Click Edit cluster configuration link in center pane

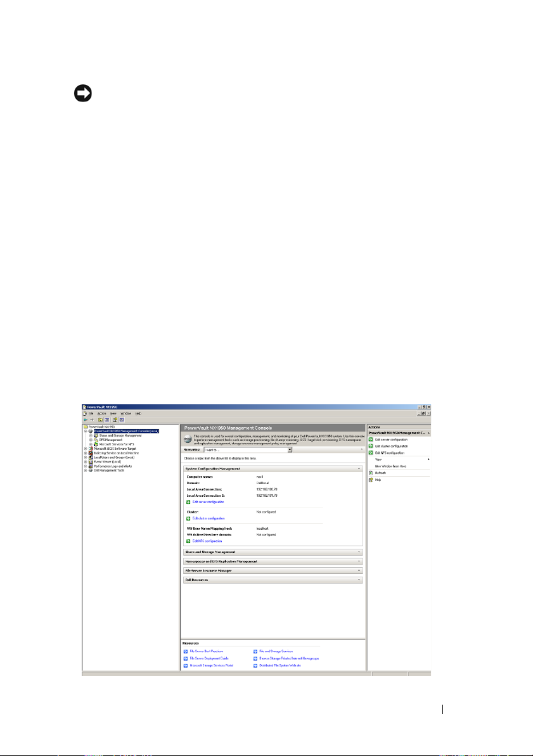click(x=209, y=518)
